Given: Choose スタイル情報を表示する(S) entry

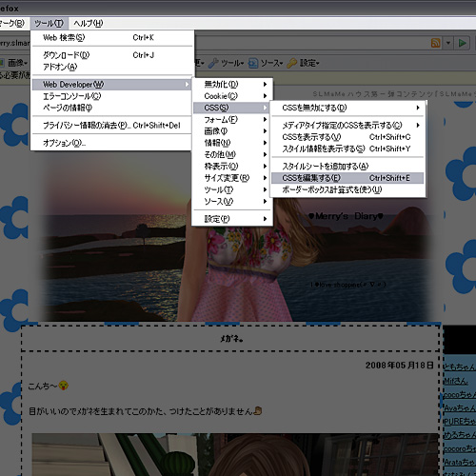Looking at the screenshot, I should pyautogui.click(x=347, y=149).
